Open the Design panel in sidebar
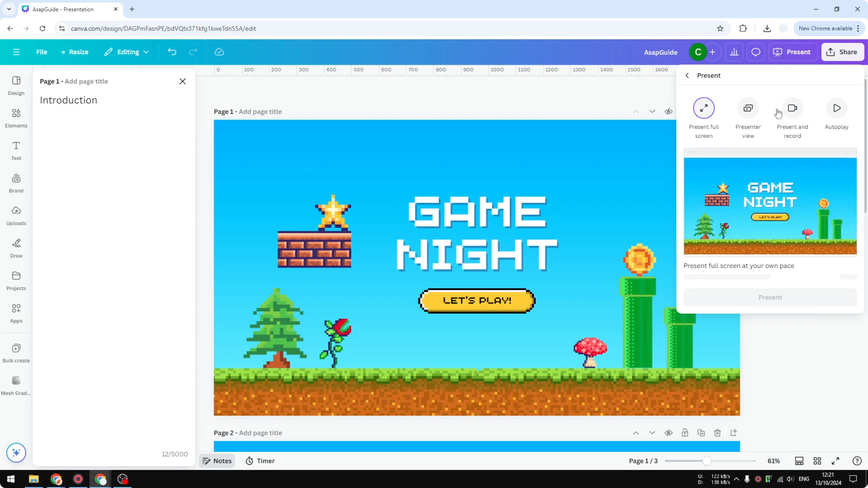This screenshot has height=488, width=868. point(16,86)
